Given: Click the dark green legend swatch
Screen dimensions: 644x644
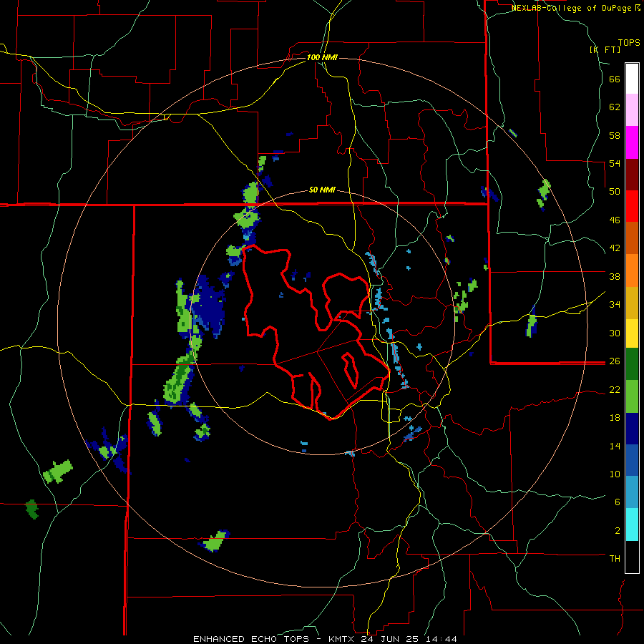Looking at the screenshot, I should click(x=632, y=364).
